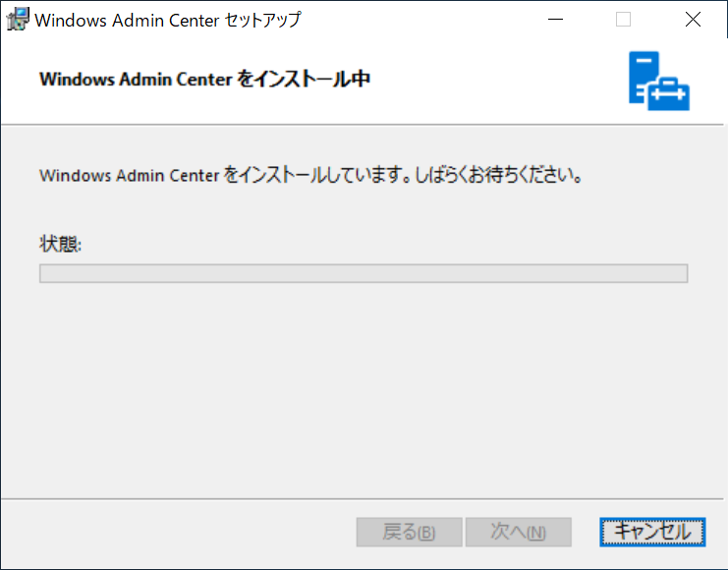Close the setup window with the X
Screen dimensions: 728x570
pos(693,20)
